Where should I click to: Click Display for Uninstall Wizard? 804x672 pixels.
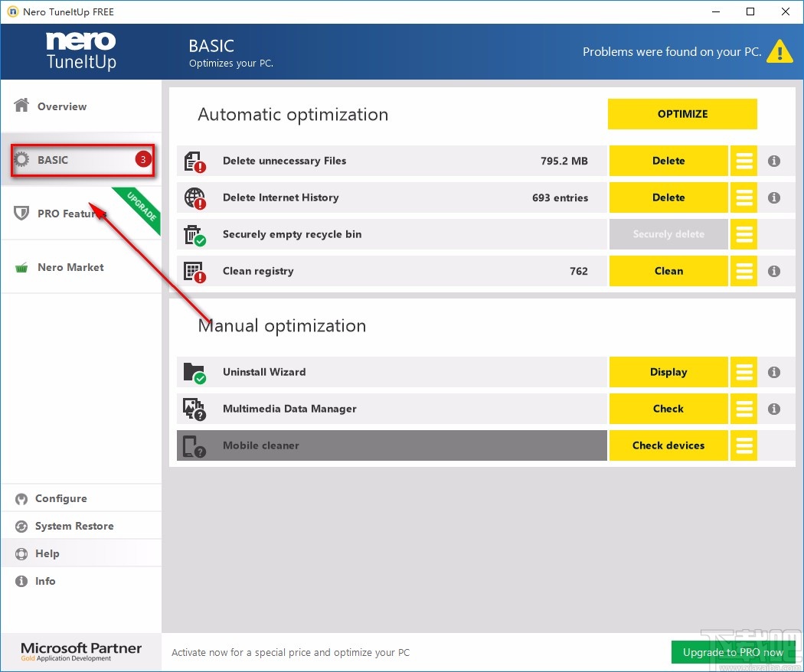pyautogui.click(x=668, y=372)
